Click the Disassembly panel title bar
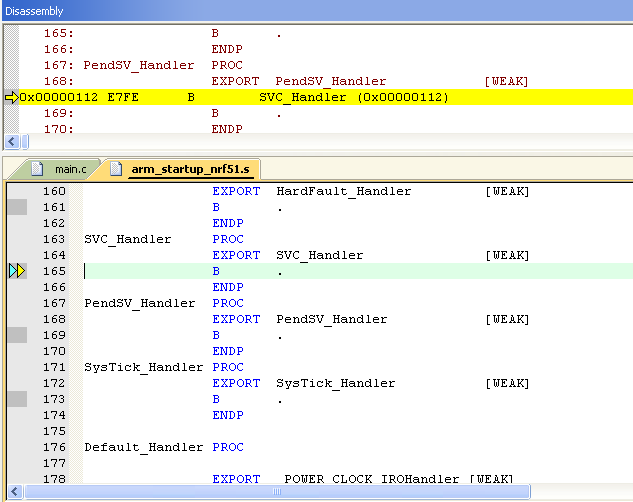Screen dimensions: 633x502 pyautogui.click(x=317, y=11)
